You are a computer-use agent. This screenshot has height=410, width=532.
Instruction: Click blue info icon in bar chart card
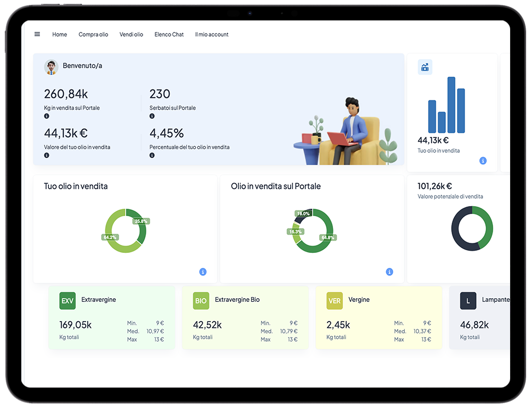point(483,161)
